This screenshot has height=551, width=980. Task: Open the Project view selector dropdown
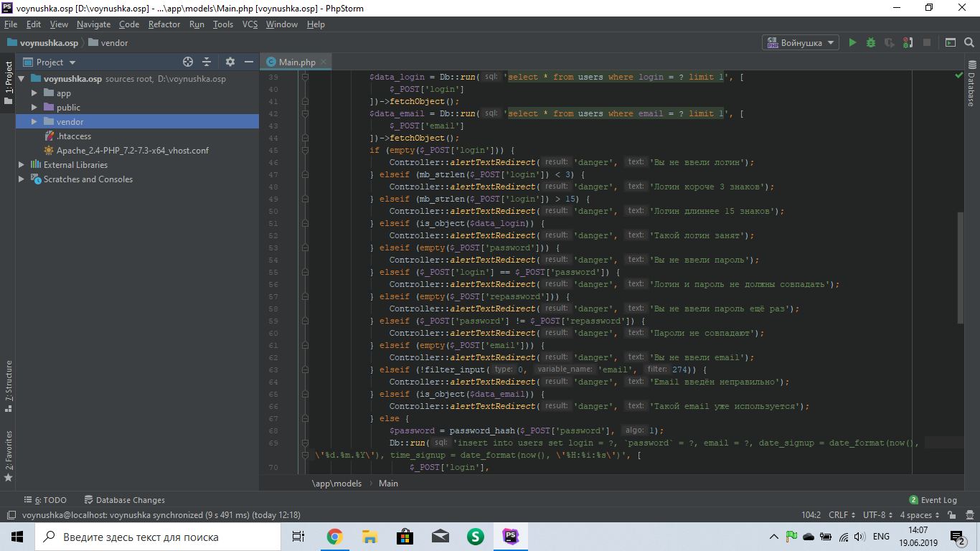(50, 62)
